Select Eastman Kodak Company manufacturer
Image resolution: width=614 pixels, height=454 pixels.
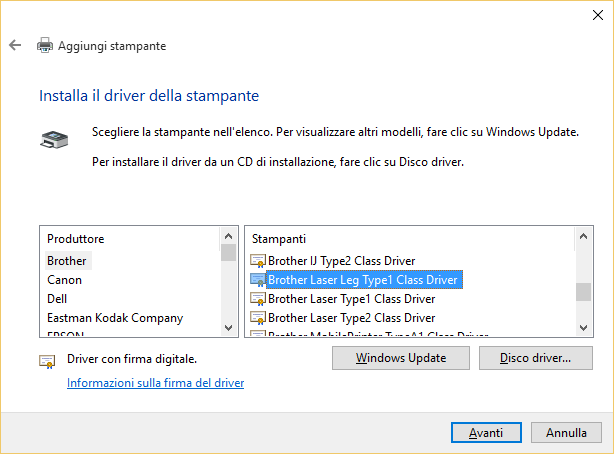tap(115, 318)
